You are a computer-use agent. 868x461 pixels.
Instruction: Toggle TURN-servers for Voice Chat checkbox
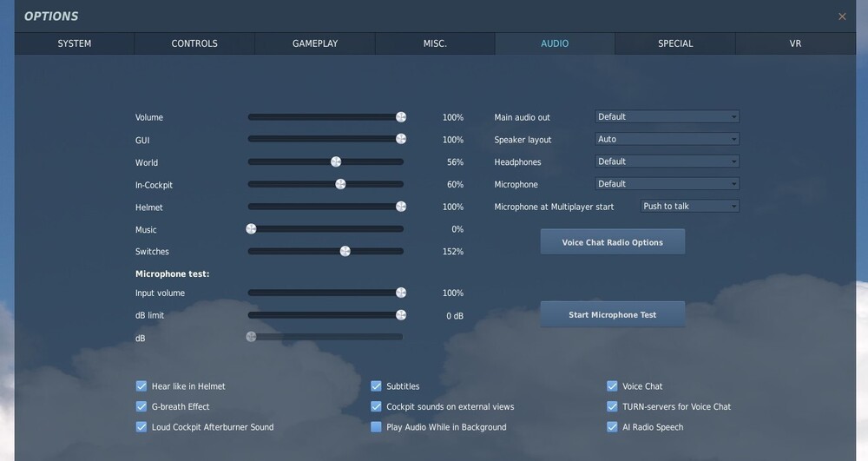(612, 406)
